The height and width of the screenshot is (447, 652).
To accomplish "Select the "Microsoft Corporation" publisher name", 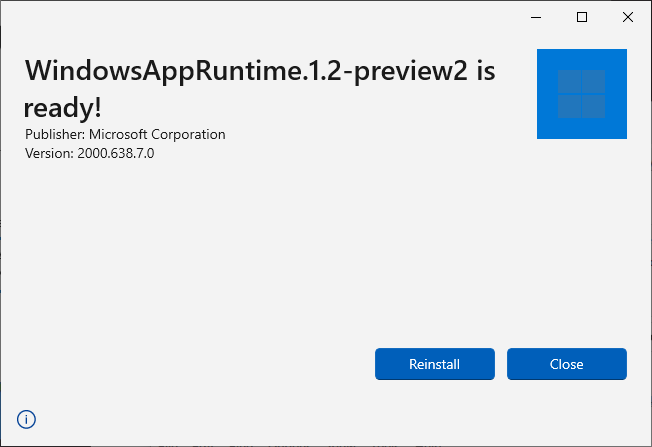I will click(158, 134).
